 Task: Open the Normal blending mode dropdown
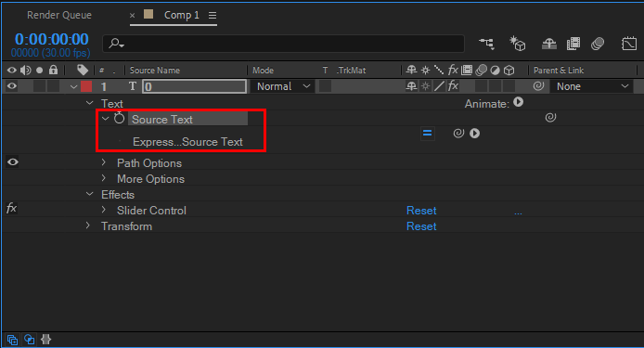[283, 86]
